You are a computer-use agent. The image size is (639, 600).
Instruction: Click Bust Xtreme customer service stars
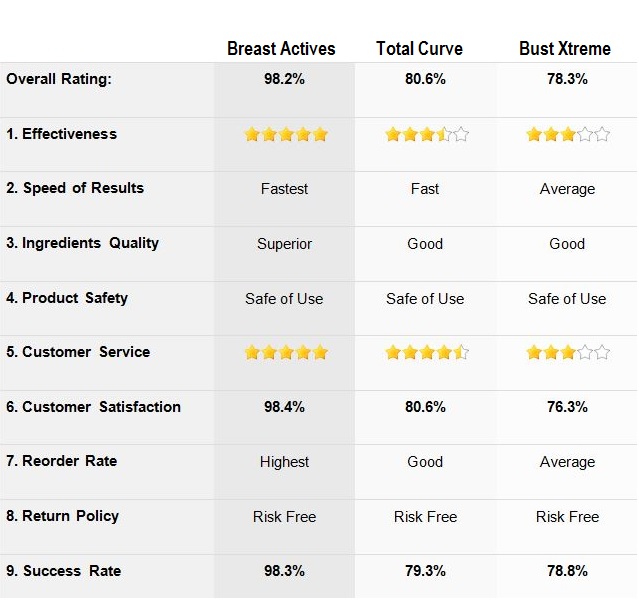point(568,352)
